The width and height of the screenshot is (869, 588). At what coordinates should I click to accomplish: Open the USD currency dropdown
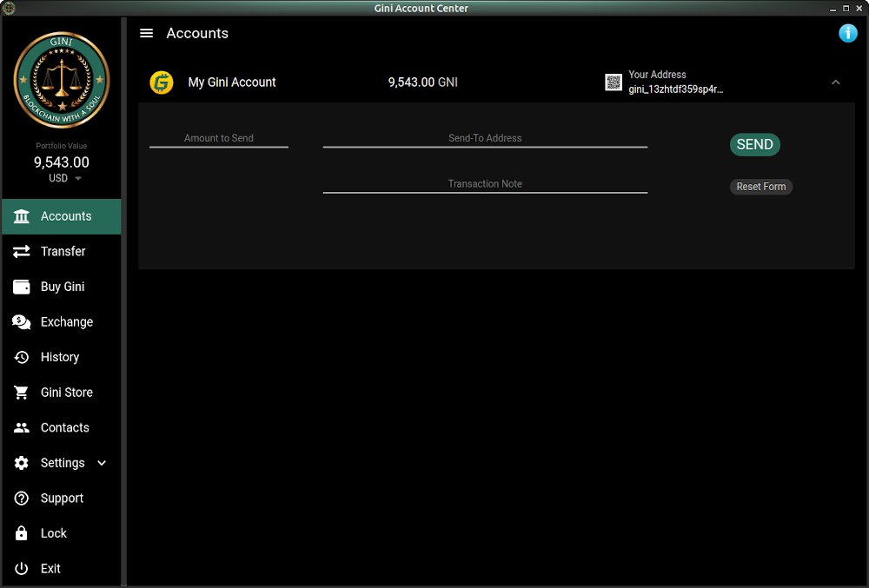pos(65,178)
